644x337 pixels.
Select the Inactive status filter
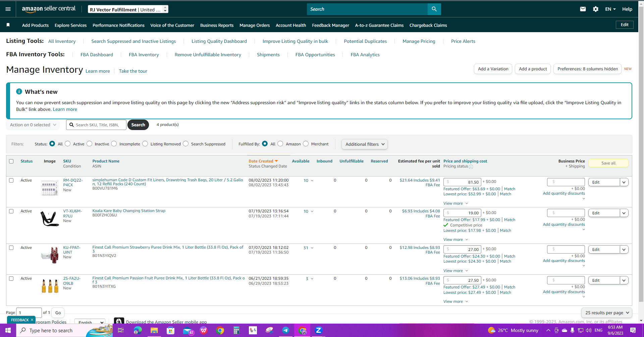point(90,144)
